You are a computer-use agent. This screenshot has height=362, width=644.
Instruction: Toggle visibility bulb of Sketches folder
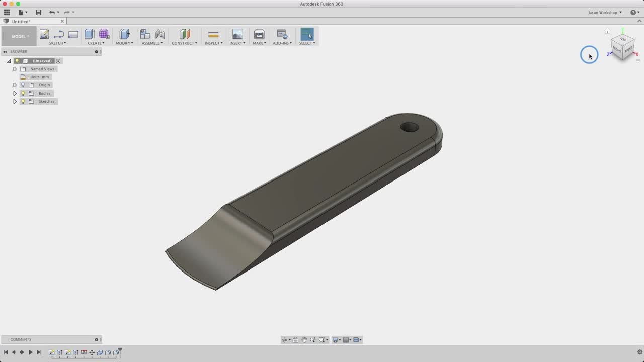(23, 101)
